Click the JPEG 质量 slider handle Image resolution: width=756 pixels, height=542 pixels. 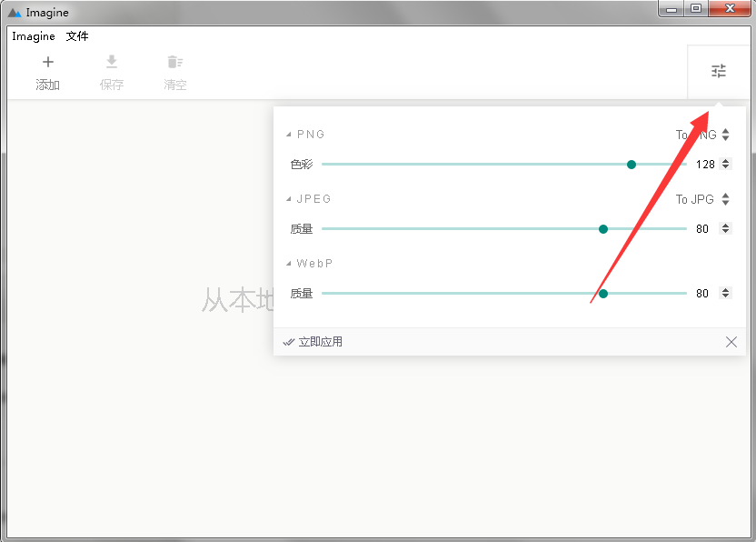click(x=602, y=229)
